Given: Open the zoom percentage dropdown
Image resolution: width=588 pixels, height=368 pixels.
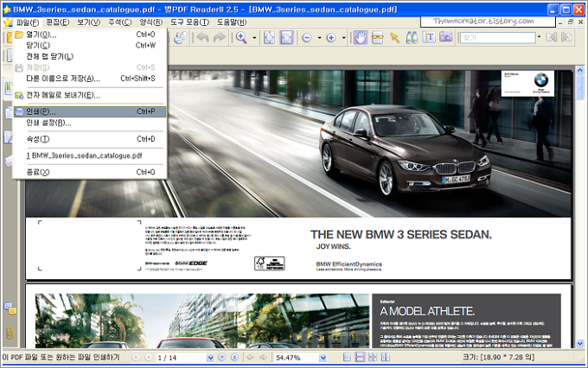Looking at the screenshot, I should tap(323, 358).
